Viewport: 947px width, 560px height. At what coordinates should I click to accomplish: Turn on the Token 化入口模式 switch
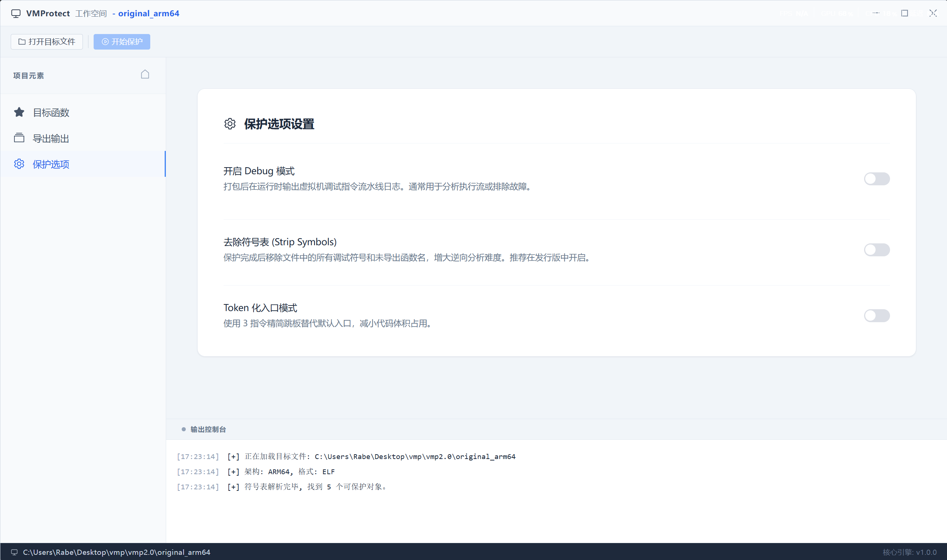(x=877, y=316)
